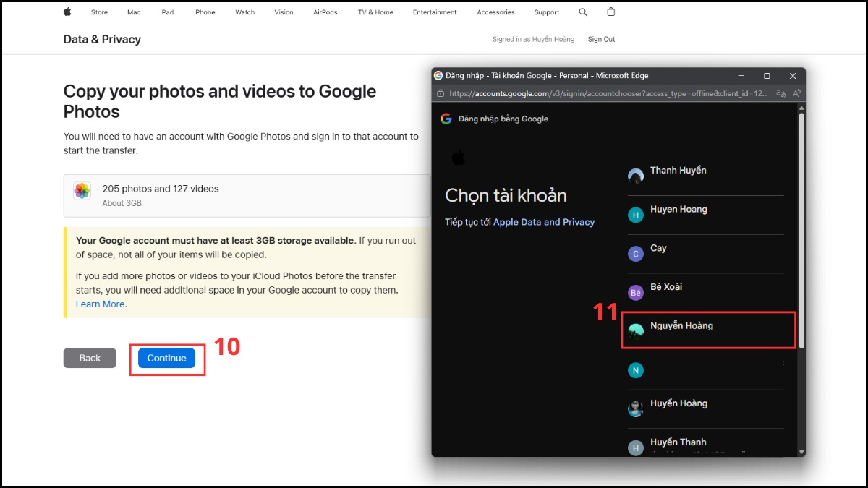
Task: Click the Apple logo in Google popup
Action: point(457,157)
